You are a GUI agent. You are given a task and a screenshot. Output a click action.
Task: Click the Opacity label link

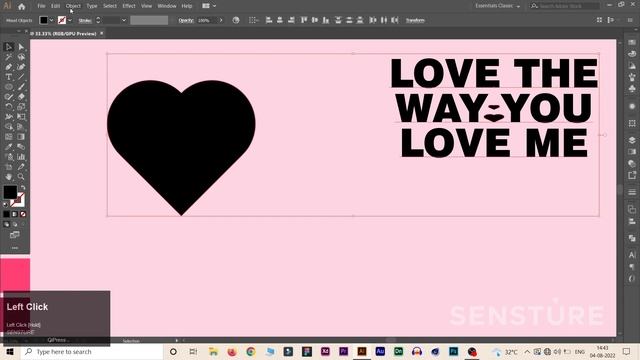coord(186,20)
